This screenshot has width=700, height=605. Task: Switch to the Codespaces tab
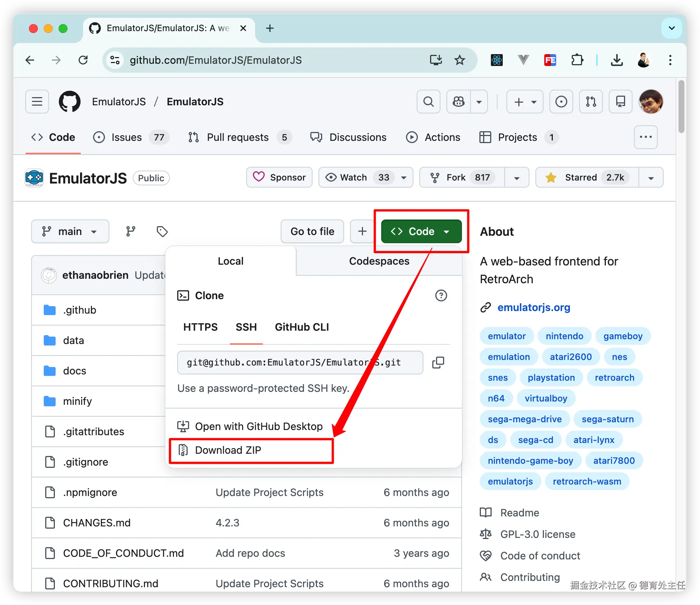pos(379,261)
